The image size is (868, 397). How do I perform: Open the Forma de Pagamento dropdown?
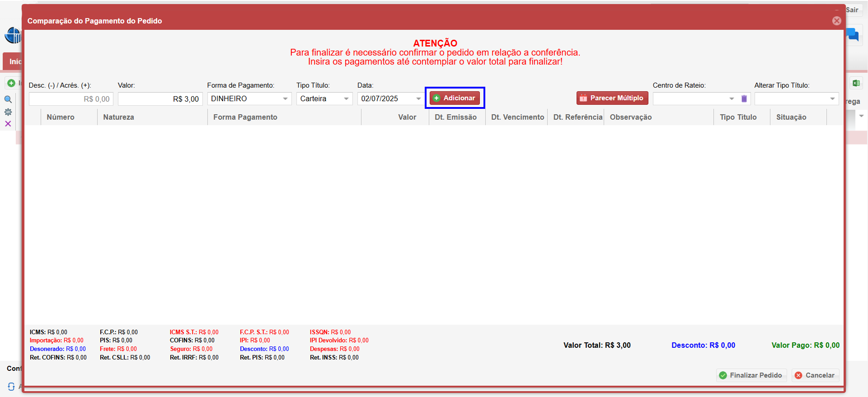(285, 98)
